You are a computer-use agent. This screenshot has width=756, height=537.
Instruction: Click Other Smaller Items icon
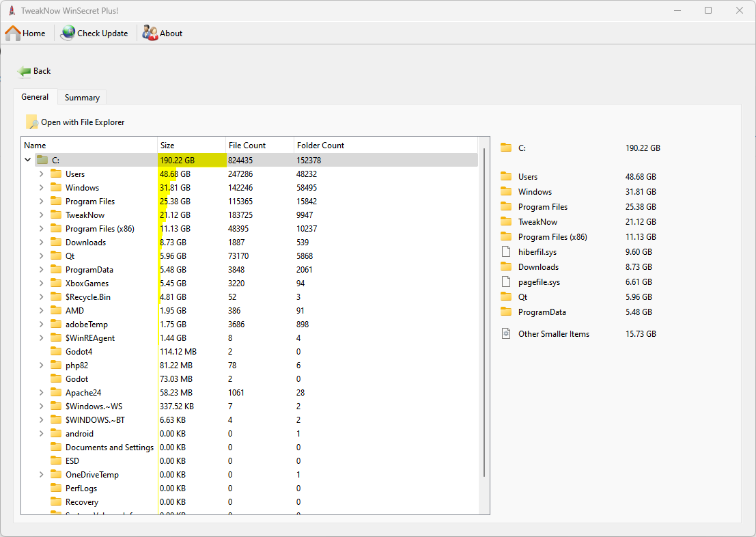coord(506,334)
